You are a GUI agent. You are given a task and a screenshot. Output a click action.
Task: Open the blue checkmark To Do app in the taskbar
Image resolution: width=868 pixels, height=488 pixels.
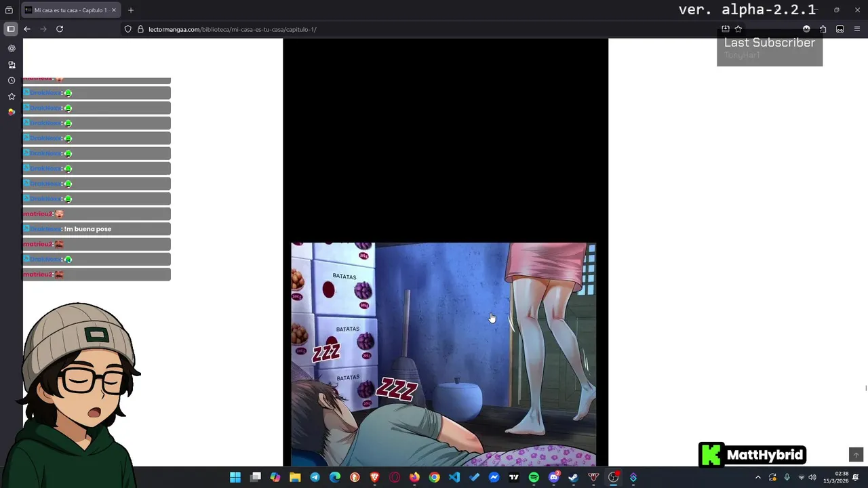(x=474, y=477)
